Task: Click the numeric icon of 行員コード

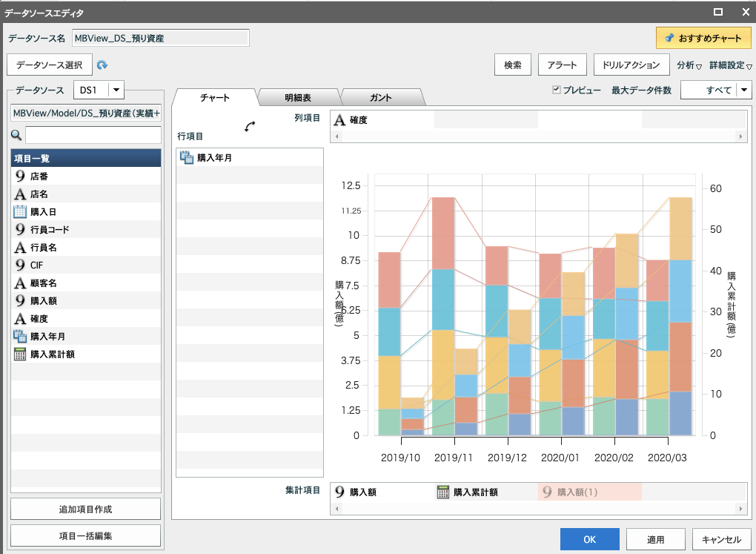Action: click(20, 229)
